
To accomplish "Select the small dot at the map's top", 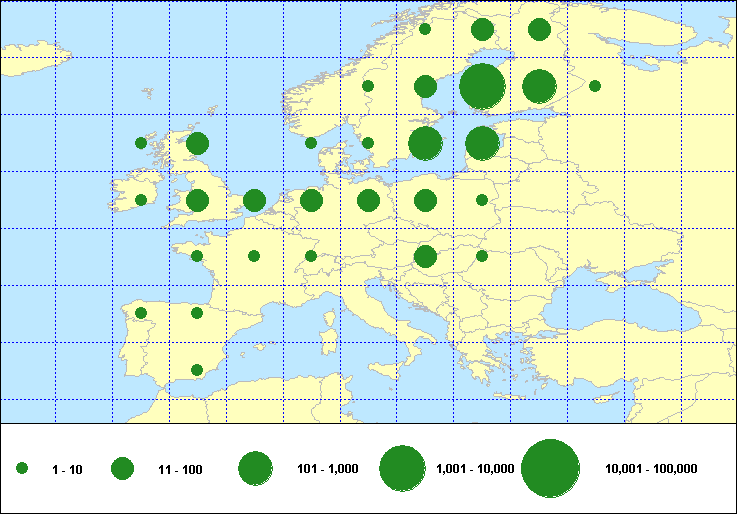I will pyautogui.click(x=425, y=29).
